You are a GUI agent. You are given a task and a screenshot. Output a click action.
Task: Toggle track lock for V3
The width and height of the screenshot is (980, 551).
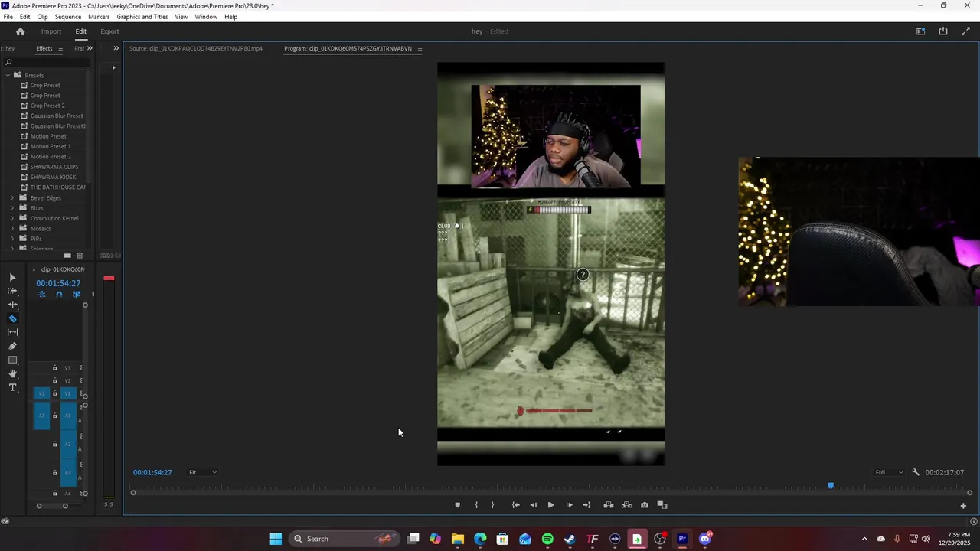click(x=55, y=368)
